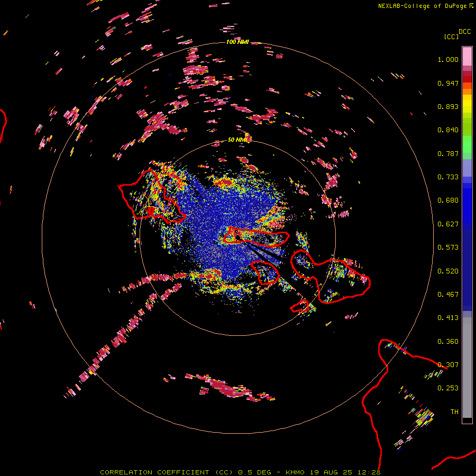Click the 0.680 scale value
This screenshot has width=476, height=476.
click(448, 200)
